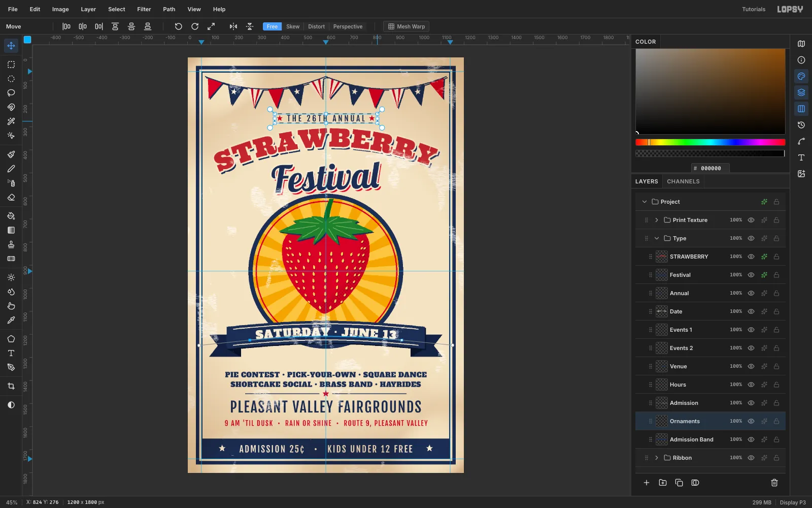Choose the Skew transform mode
812x508 pixels.
(x=293, y=26)
